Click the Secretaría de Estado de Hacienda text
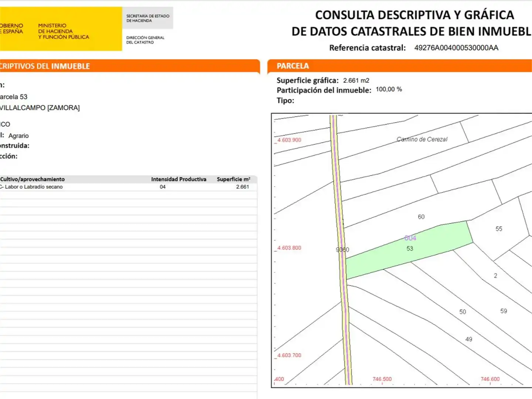This screenshot has width=532, height=399. click(x=148, y=18)
